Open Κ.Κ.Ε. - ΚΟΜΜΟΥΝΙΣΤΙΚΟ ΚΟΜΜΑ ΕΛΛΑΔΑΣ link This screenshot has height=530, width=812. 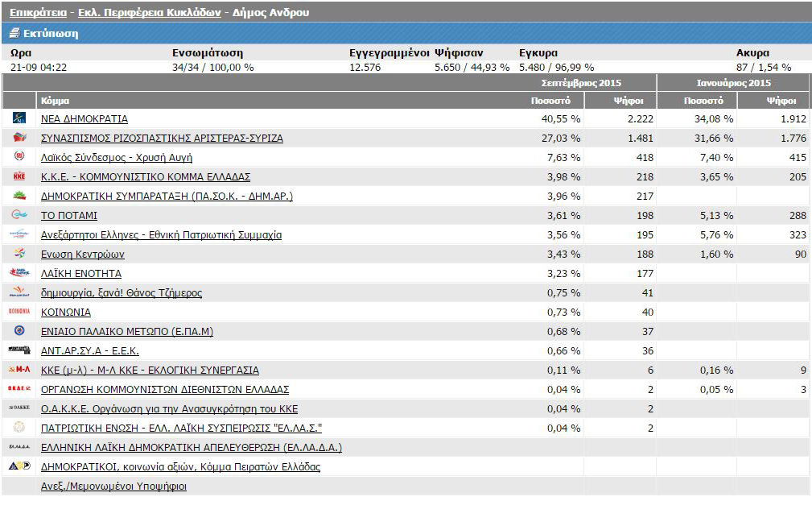click(146, 176)
